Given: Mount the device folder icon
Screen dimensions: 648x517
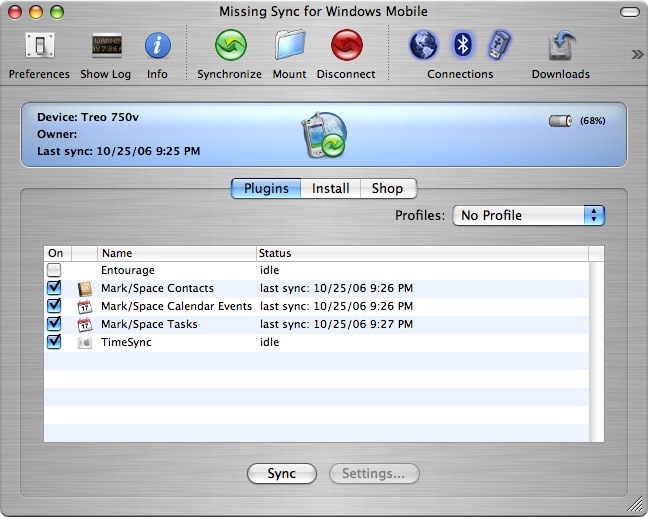Looking at the screenshot, I should tap(290, 45).
